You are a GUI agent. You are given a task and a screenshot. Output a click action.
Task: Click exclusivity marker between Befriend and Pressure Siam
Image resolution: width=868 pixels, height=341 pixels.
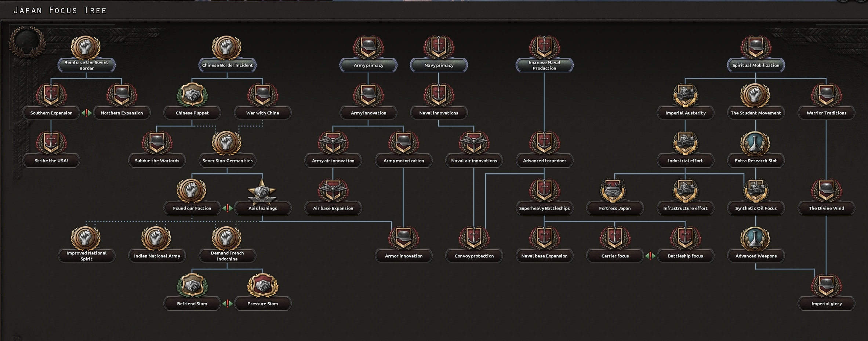(228, 304)
